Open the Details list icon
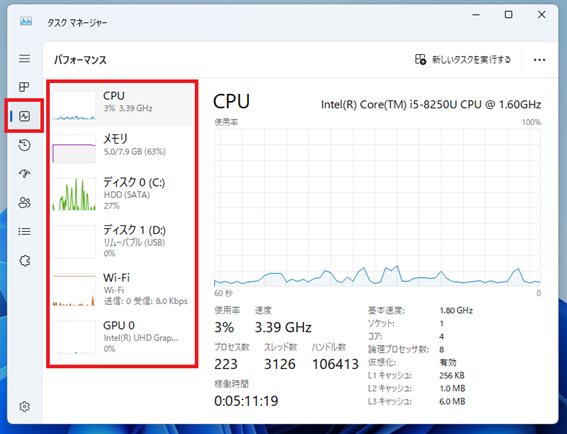This screenshot has height=434, width=567. [25, 231]
